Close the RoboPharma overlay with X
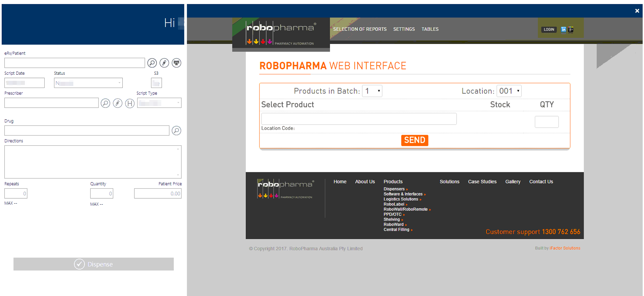The height and width of the screenshot is (296, 644). click(637, 11)
